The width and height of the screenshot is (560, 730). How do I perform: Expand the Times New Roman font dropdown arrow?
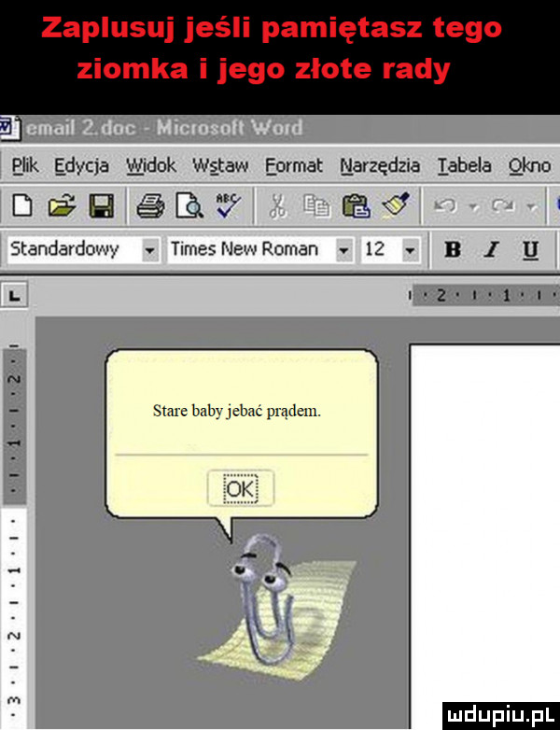344,250
